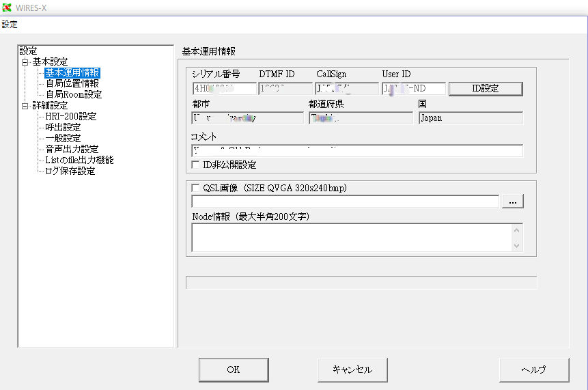Viewport: 588px width, 390px height.
Task: Open Listのfile出力機能 tree item
Action: click(79, 160)
